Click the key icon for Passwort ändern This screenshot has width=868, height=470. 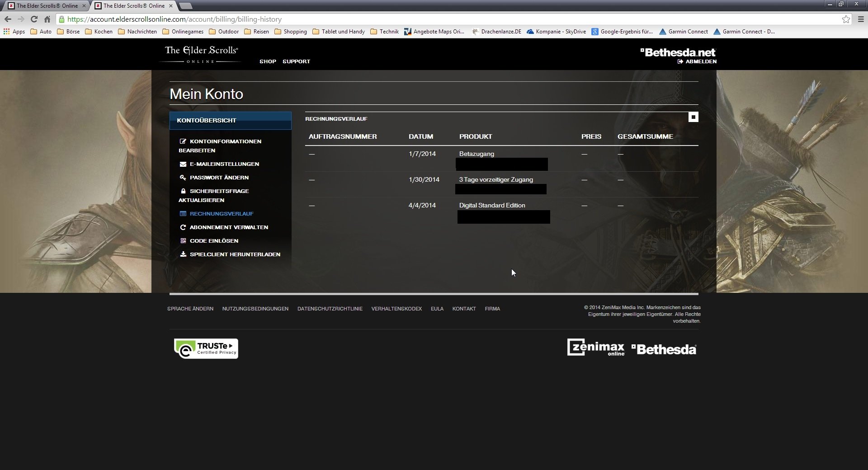pos(183,178)
